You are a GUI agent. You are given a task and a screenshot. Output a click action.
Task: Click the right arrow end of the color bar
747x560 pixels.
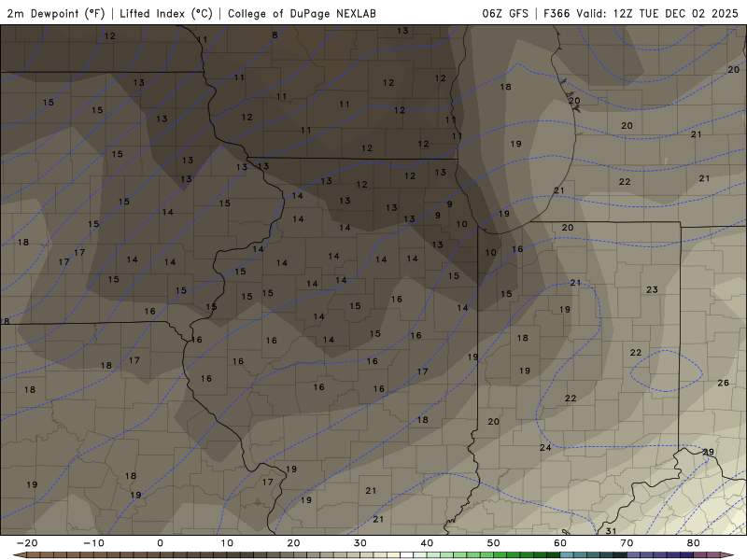(727, 555)
